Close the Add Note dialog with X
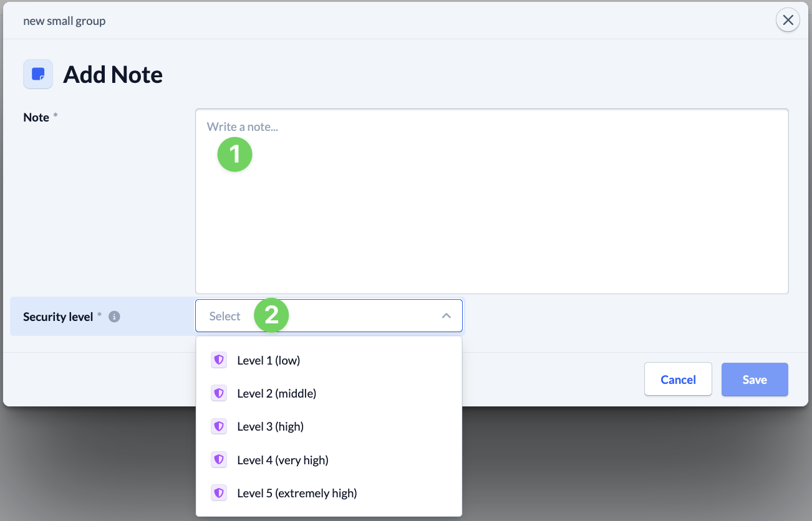The height and width of the screenshot is (521, 812). tap(788, 21)
